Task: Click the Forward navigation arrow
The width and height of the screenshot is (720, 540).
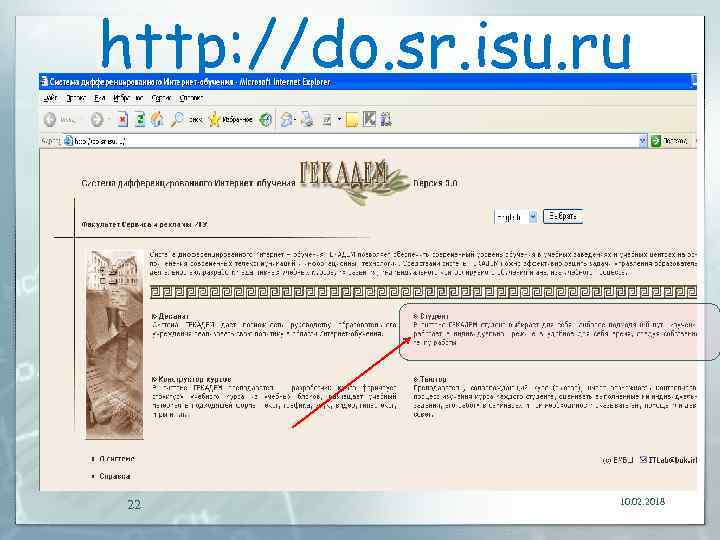Action: [96, 120]
